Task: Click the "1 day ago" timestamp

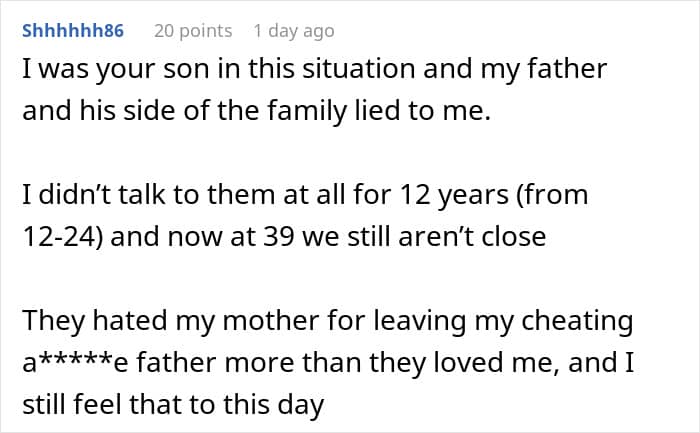Action: coord(294,31)
